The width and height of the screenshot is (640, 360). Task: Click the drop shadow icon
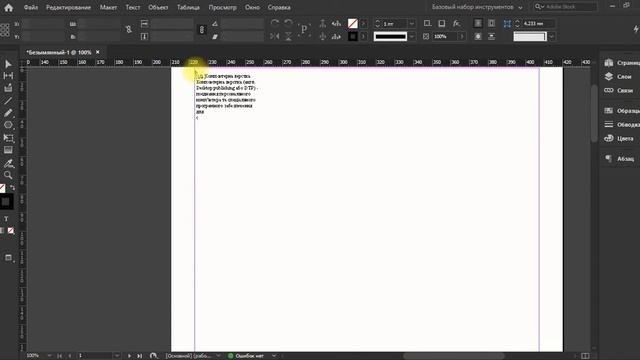coord(442,23)
